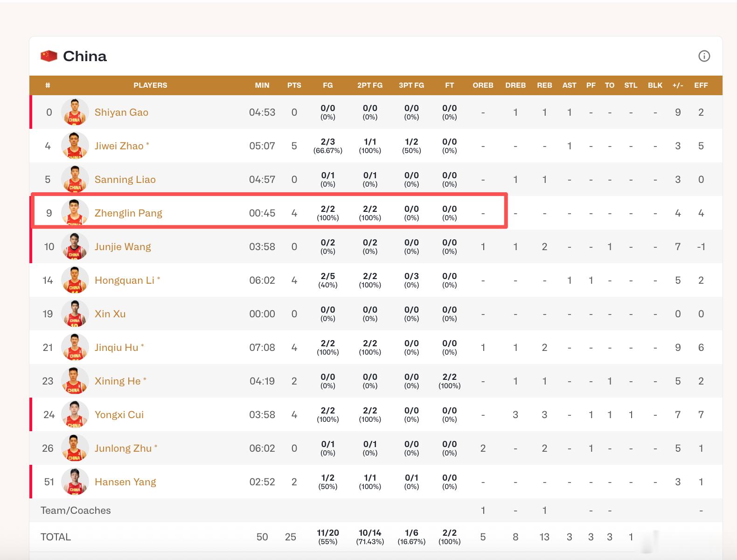Image resolution: width=737 pixels, height=560 pixels.
Task: Click the STL column header
Action: (631, 85)
